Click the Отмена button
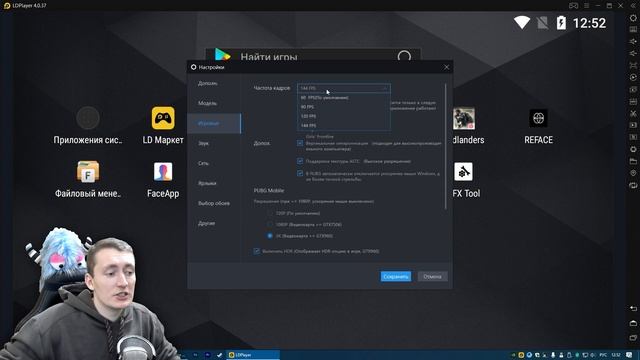The width and height of the screenshot is (640, 360). tap(432, 276)
